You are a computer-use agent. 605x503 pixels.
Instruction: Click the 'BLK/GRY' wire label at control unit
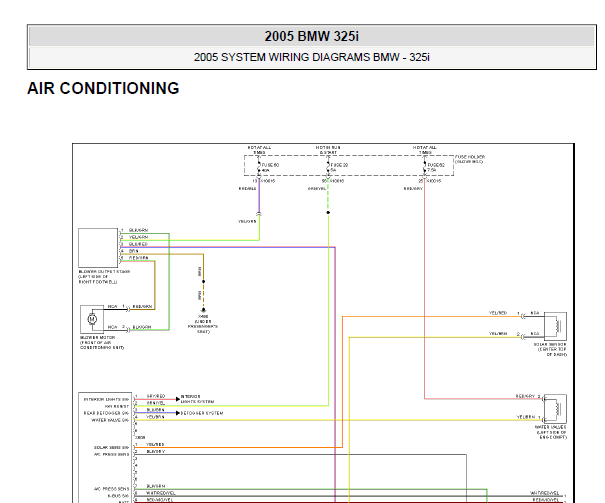point(155,451)
